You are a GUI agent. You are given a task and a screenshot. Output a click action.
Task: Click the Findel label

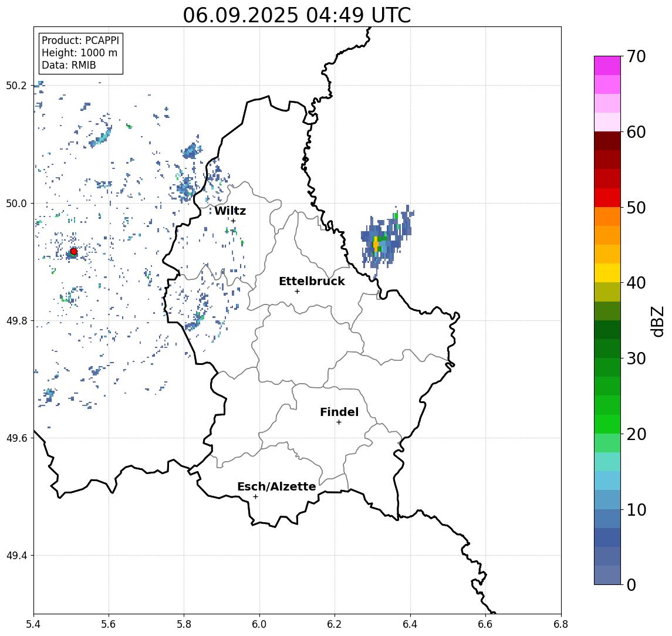pos(339,412)
